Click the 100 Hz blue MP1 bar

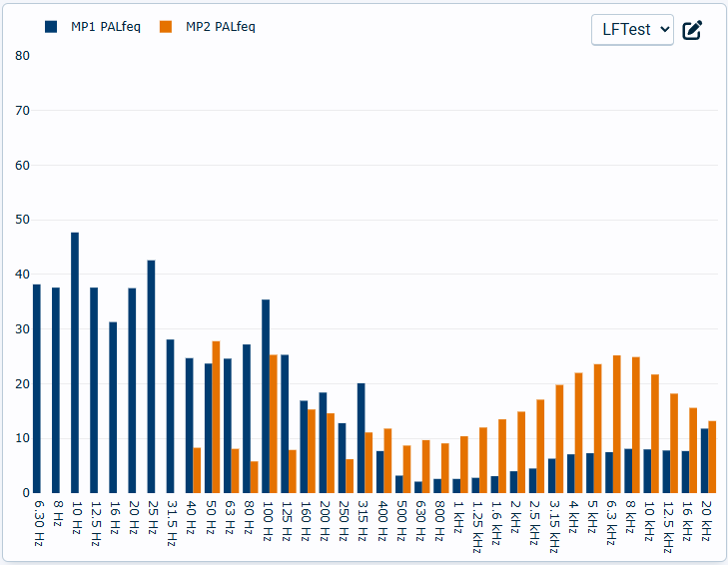[266, 396]
